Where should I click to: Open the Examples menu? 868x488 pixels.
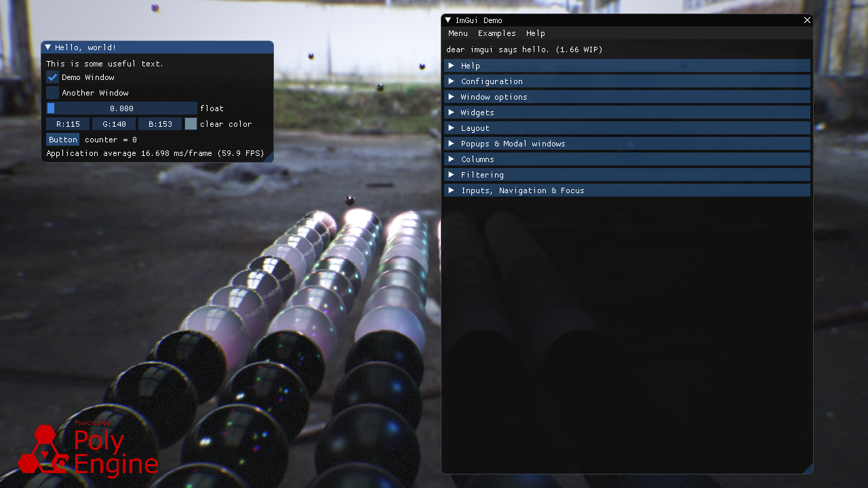pos(496,33)
